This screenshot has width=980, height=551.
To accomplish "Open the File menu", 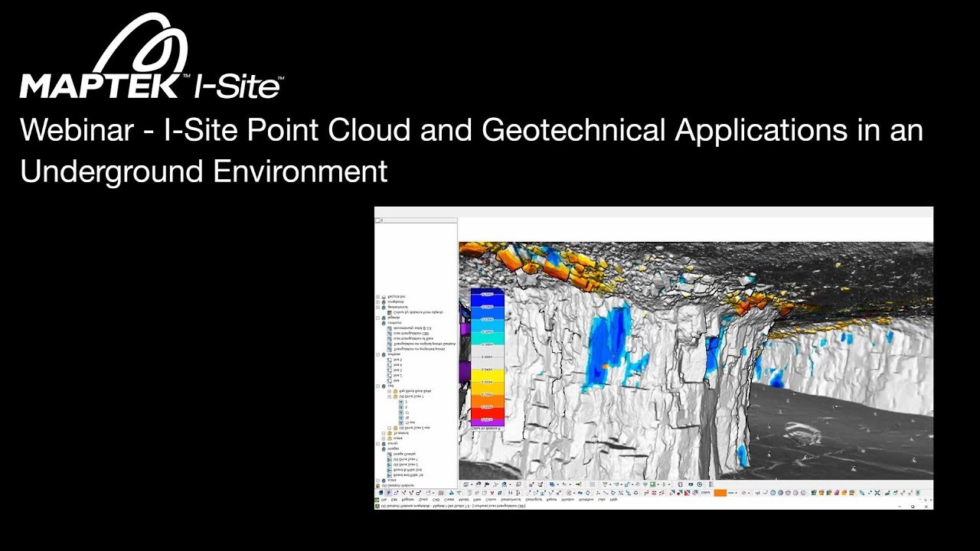I will click(x=384, y=500).
